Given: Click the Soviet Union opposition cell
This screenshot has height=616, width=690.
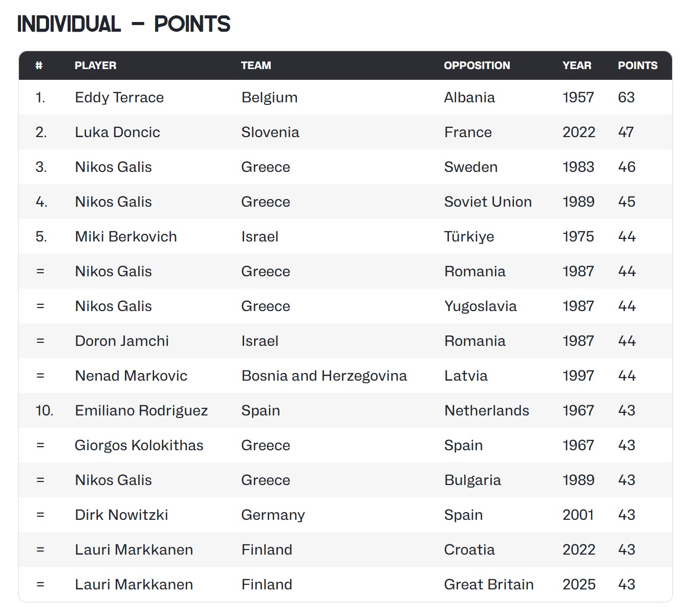Looking at the screenshot, I should click(488, 202).
